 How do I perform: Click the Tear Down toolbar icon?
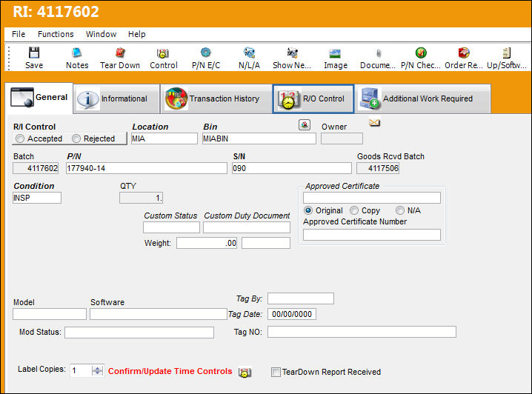[120, 53]
